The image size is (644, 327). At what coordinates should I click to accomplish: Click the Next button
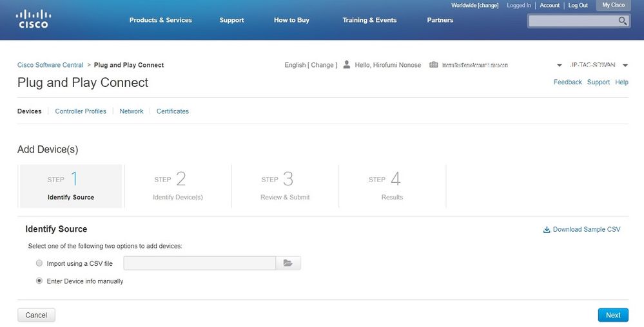613,315
